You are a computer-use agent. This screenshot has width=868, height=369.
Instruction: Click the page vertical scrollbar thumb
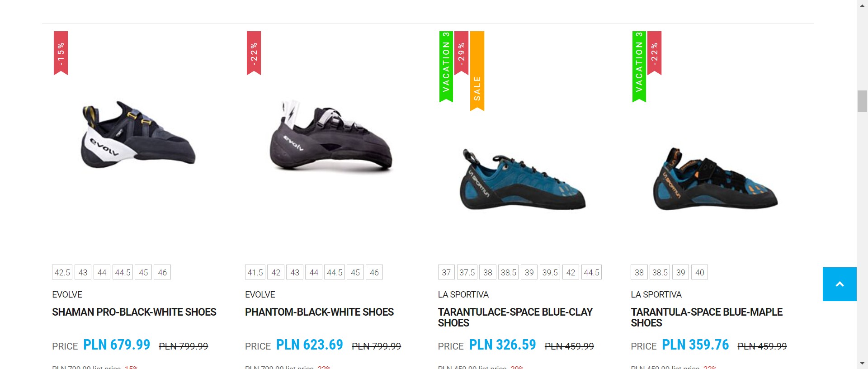pyautogui.click(x=862, y=101)
